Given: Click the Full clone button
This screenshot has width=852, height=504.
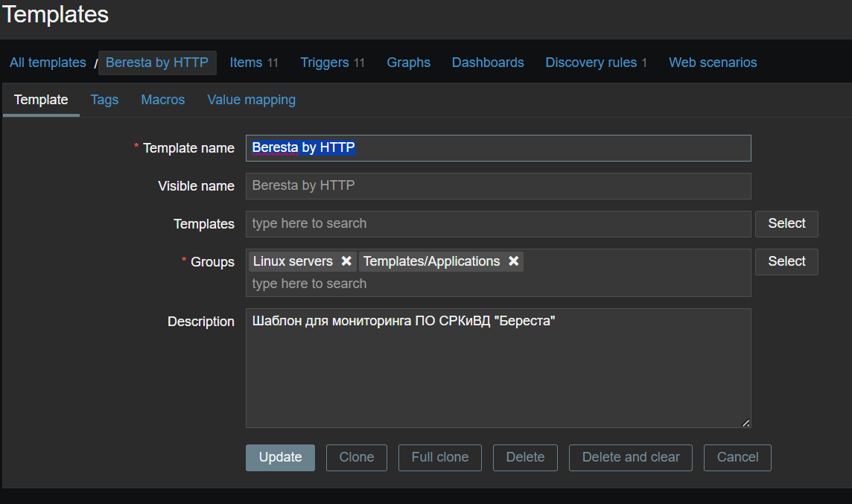Looking at the screenshot, I should click(439, 457).
